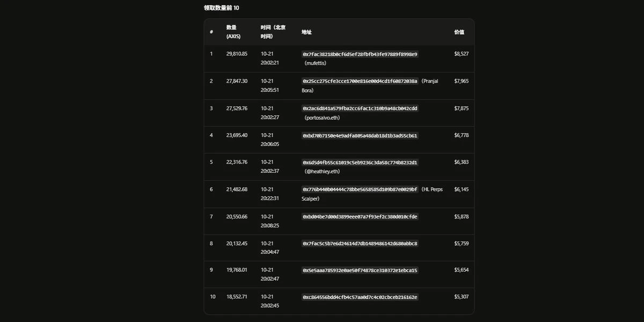
Task: Click the 价值 column header
Action: tap(459, 32)
